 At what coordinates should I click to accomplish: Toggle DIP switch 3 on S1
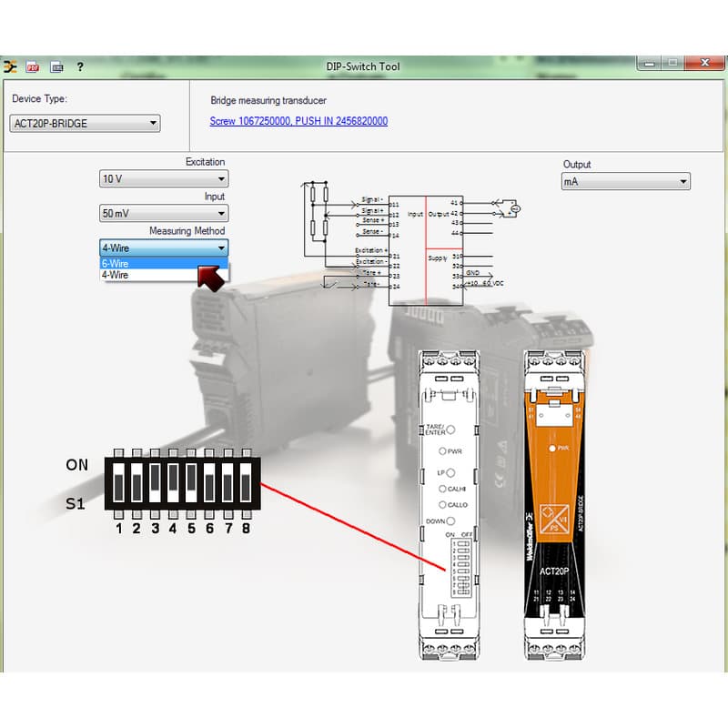click(x=155, y=482)
